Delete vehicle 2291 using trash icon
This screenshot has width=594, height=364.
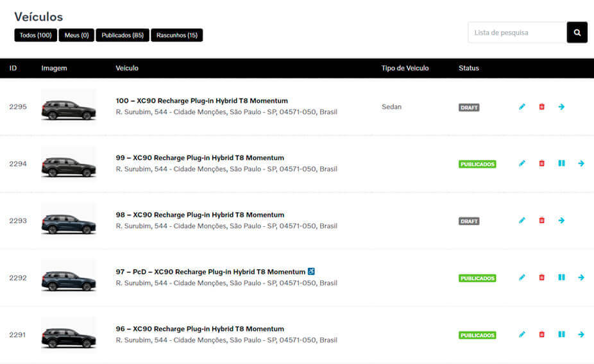click(x=541, y=335)
